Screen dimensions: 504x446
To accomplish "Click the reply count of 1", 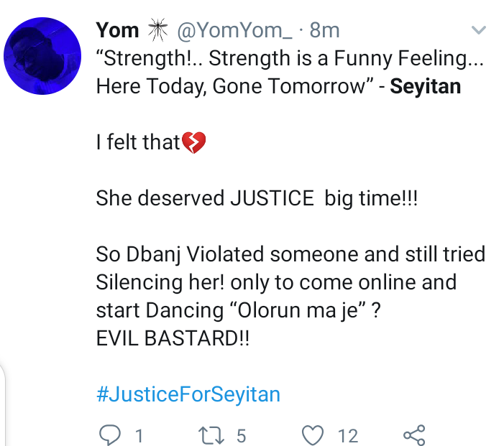I will point(139,435).
